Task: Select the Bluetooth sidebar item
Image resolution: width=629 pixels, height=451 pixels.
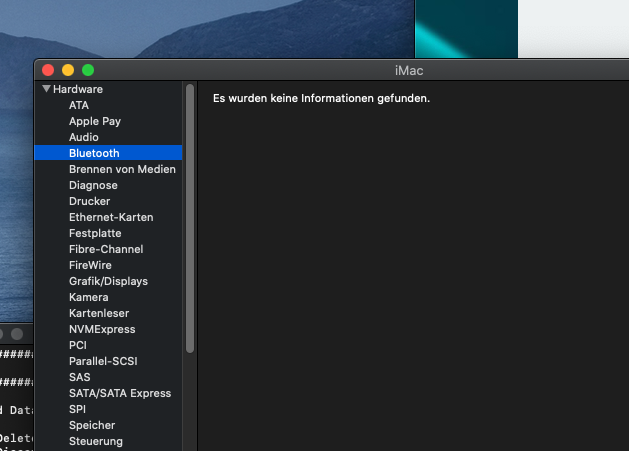Action: (x=94, y=153)
